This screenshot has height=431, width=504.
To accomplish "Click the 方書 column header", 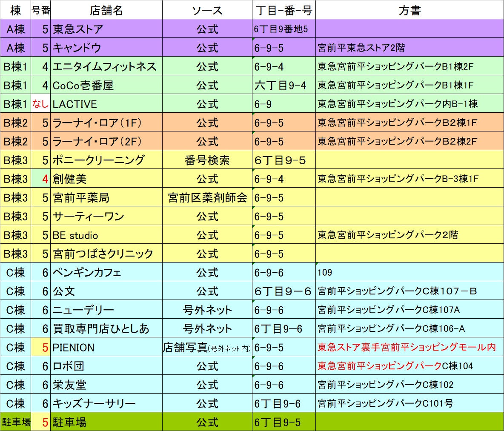I will tap(410, 10).
